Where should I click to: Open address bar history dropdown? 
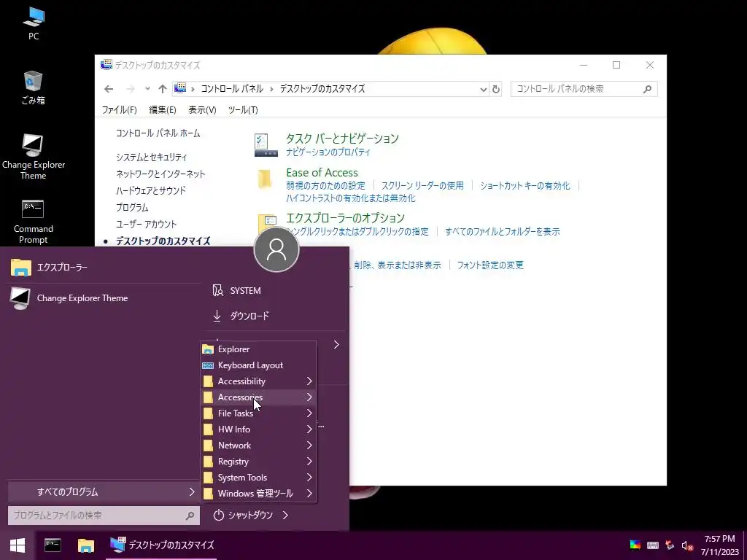[x=483, y=89]
